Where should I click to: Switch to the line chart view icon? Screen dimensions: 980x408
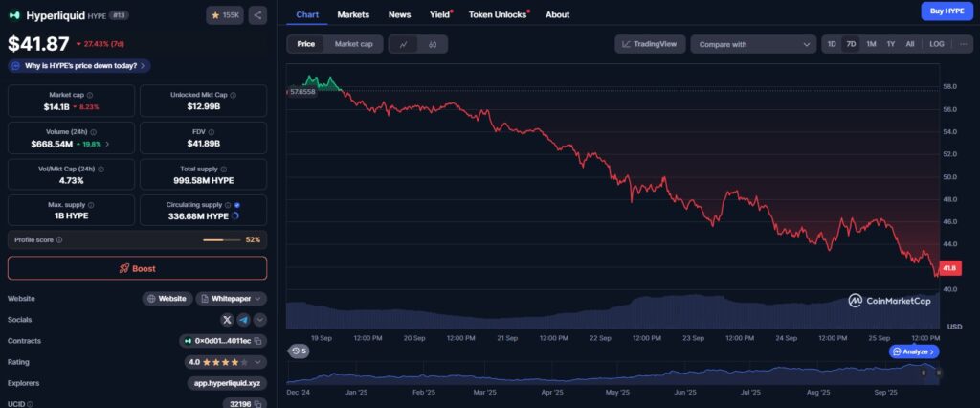click(x=404, y=44)
